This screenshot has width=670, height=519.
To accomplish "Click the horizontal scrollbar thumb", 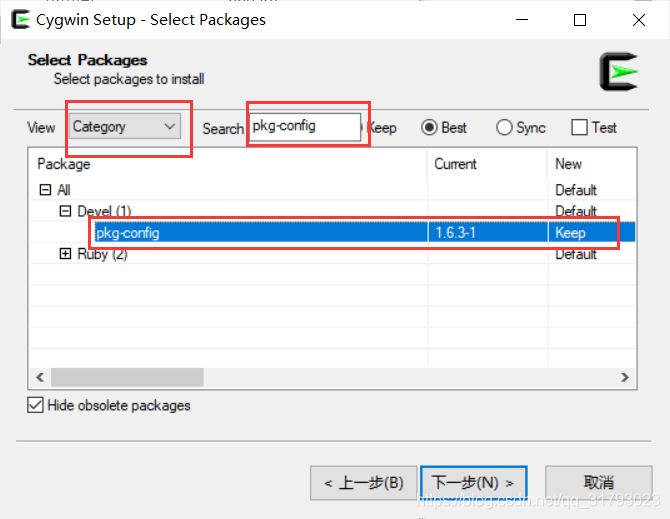I will tap(127, 377).
